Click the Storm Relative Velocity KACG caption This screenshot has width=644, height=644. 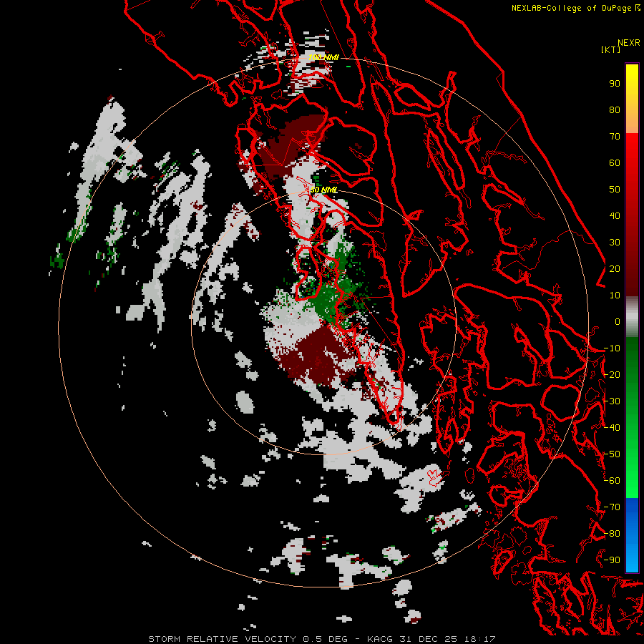coord(322,639)
